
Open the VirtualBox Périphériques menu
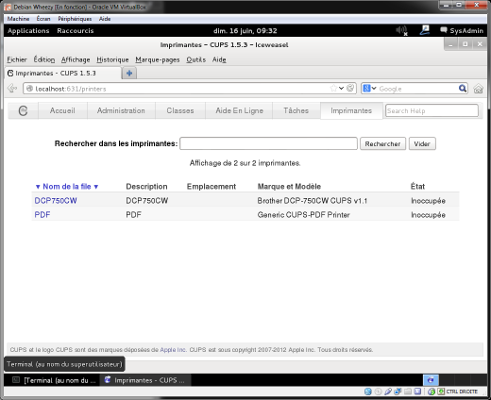pos(75,19)
